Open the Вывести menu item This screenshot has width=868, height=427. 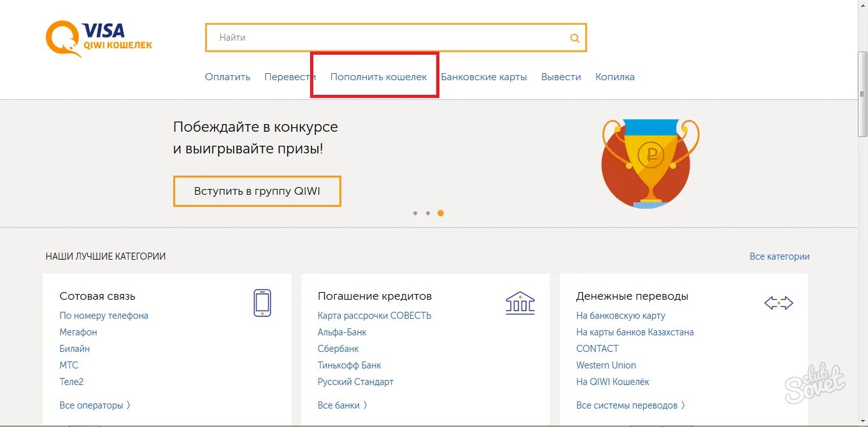point(561,77)
